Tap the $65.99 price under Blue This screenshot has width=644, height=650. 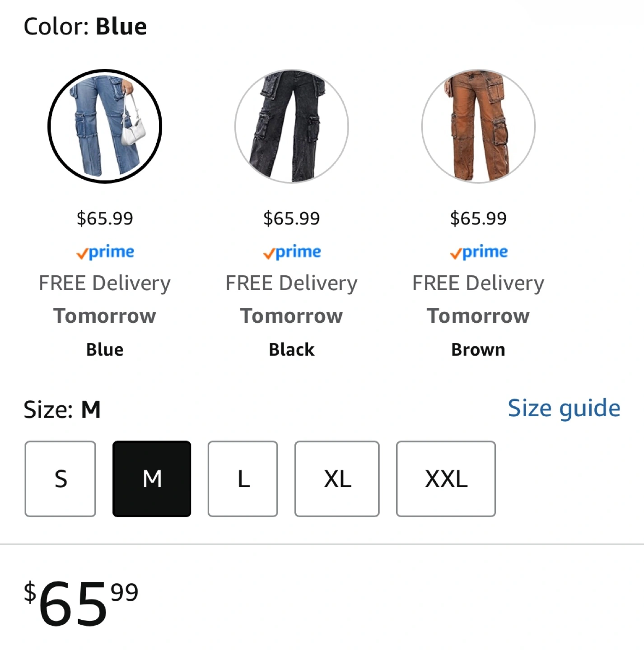pos(105,218)
